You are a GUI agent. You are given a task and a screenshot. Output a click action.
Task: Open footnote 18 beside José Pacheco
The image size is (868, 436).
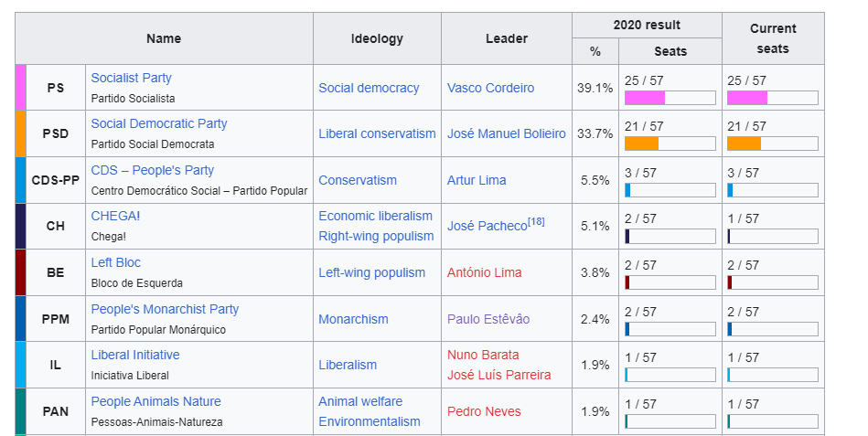tap(536, 221)
